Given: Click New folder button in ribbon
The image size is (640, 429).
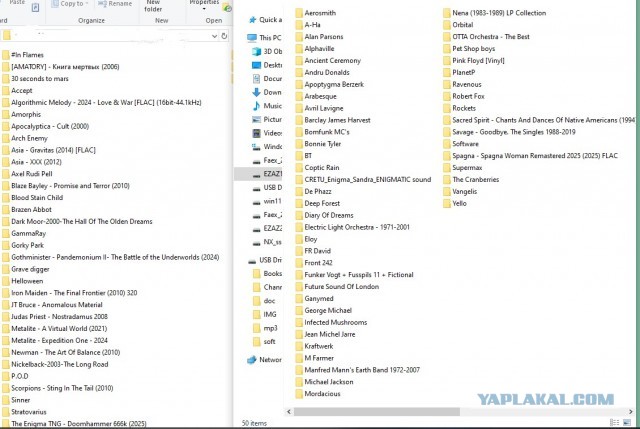Looking at the screenshot, I should (153, 6).
